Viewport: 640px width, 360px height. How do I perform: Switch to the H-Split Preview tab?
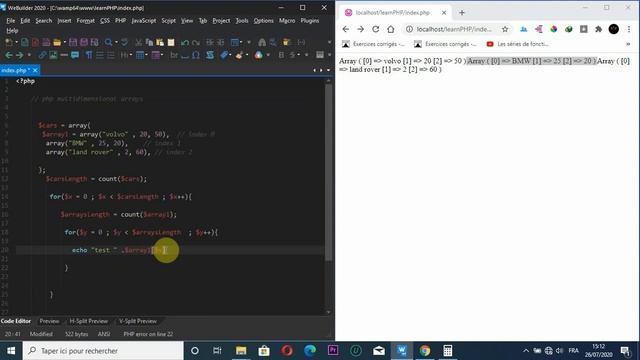click(x=89, y=321)
